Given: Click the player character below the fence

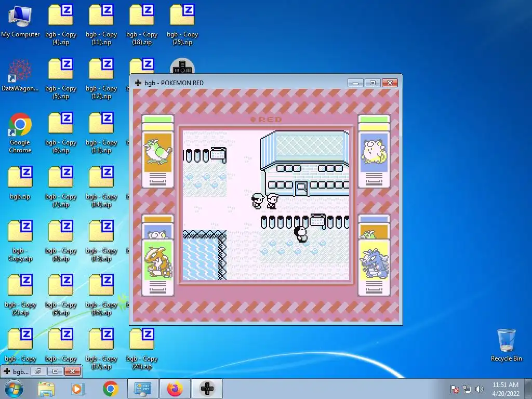Looking at the screenshot, I should click(x=301, y=234).
